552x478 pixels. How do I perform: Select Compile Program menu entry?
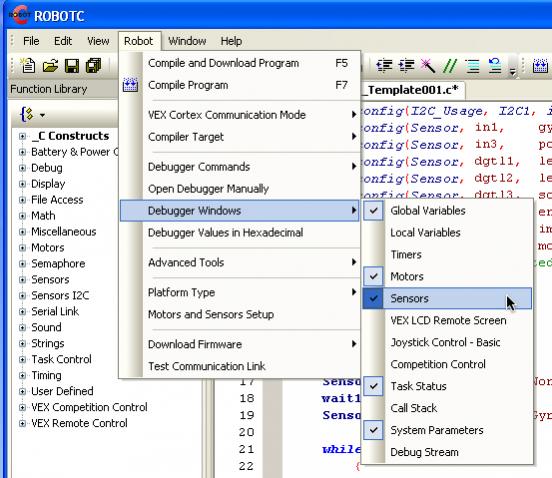[x=239, y=85]
